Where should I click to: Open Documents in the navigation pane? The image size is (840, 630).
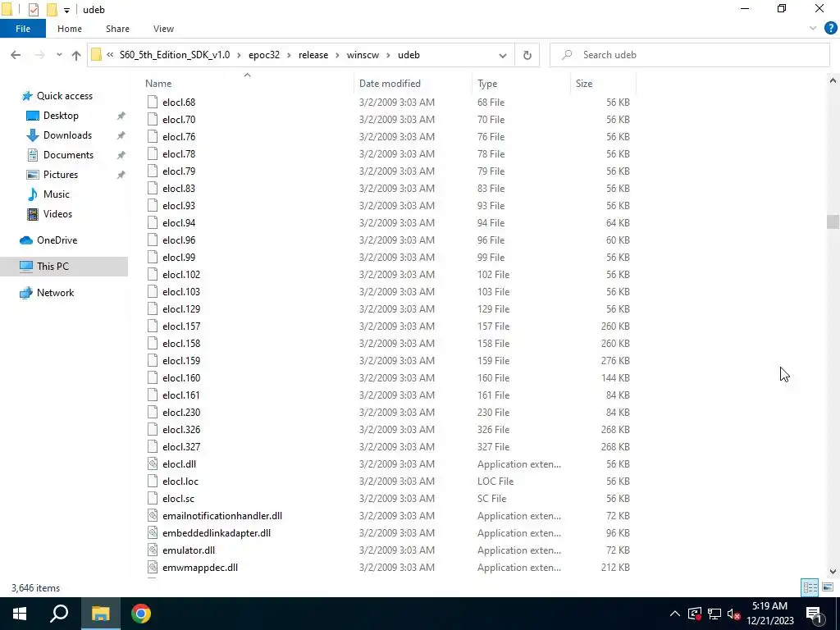tap(68, 155)
